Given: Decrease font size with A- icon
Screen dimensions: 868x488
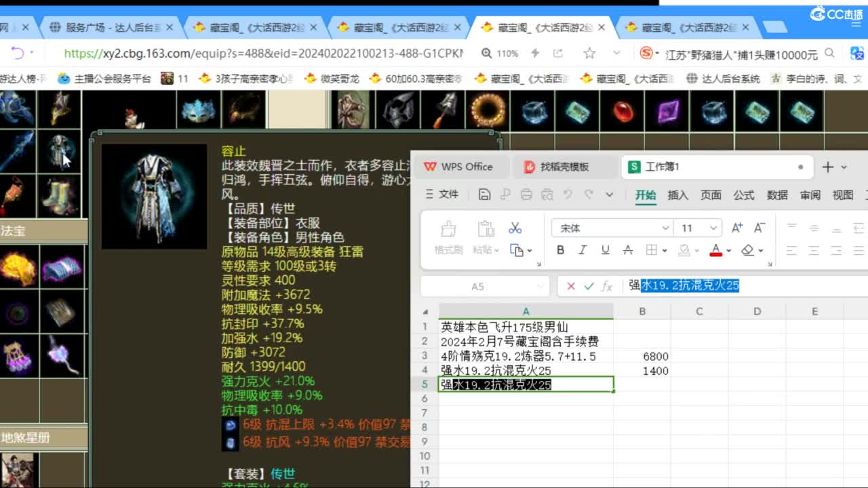Looking at the screenshot, I should tap(759, 228).
